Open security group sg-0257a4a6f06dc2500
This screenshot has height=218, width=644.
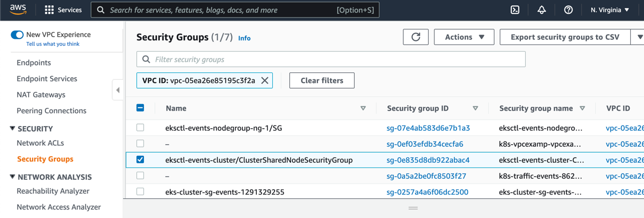click(x=427, y=192)
